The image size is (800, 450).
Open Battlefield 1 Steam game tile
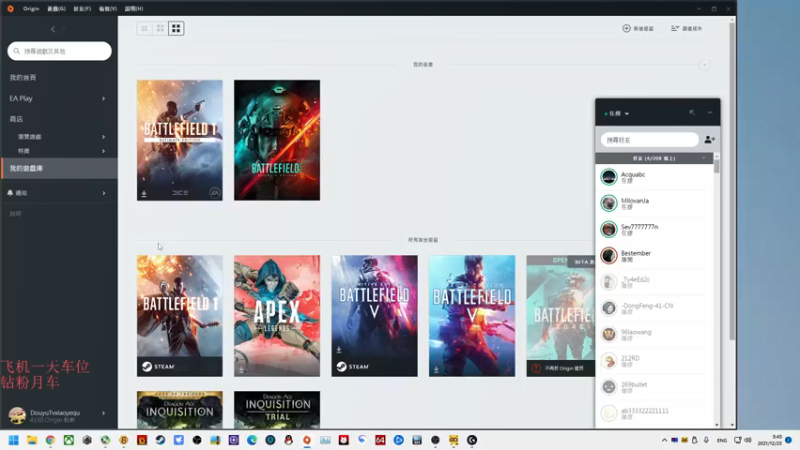coord(180,316)
